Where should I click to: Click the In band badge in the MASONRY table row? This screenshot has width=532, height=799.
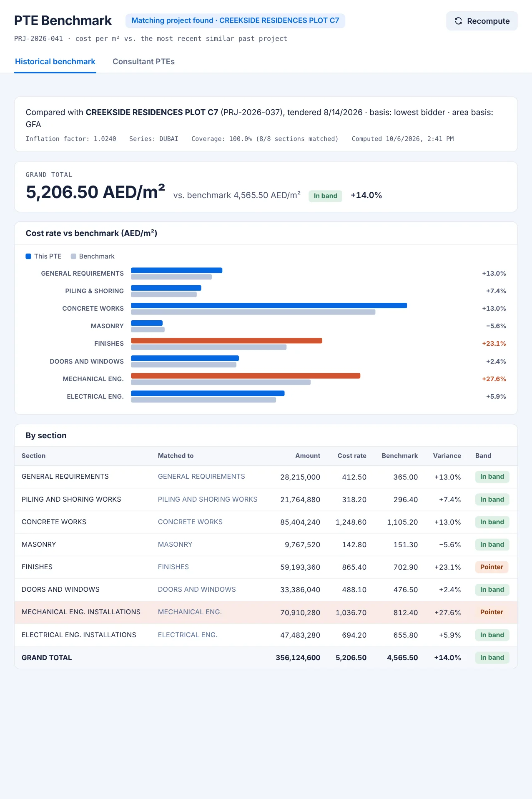492,545
